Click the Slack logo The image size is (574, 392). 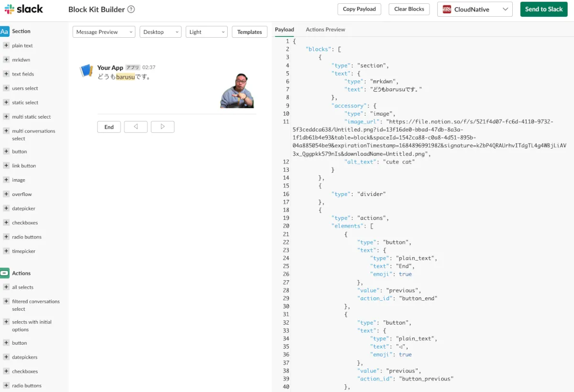[24, 9]
